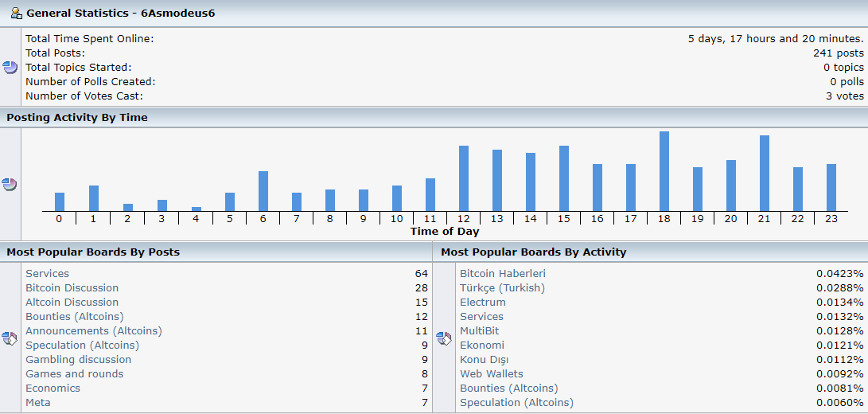Open Speculation (Altcoins) in boards by activity
The height and width of the screenshot is (414, 868).
tap(517, 402)
